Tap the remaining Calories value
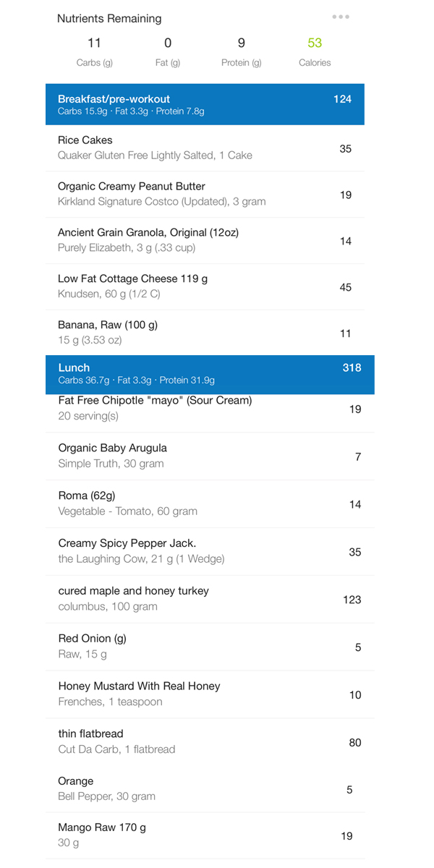 315,43
